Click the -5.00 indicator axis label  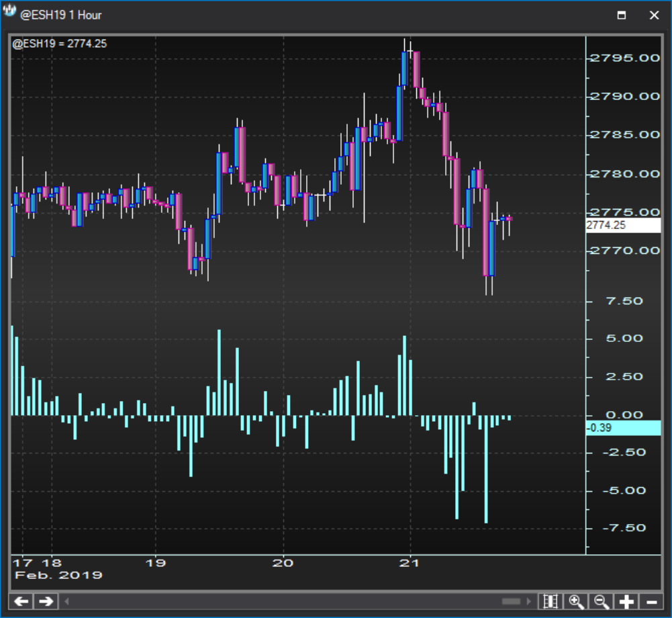[x=624, y=490]
